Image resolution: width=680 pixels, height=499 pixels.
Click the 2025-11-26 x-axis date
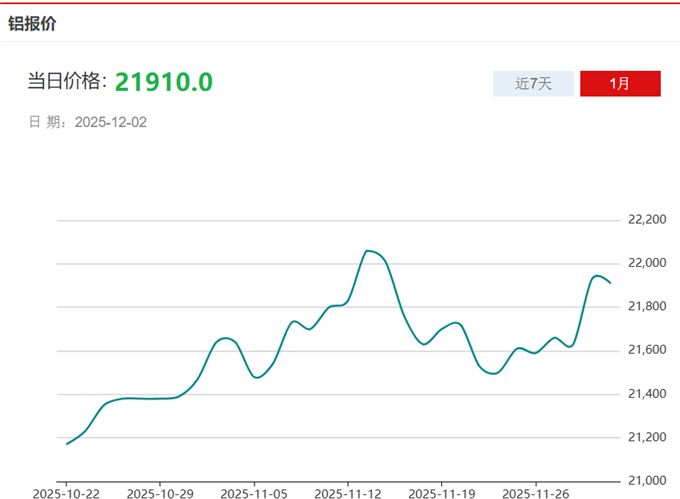point(536,492)
